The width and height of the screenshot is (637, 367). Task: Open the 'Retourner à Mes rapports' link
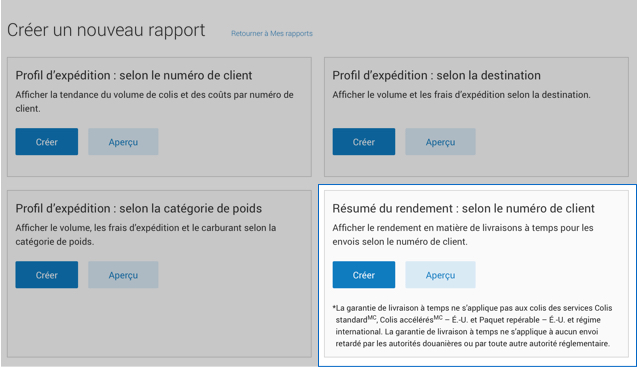click(272, 33)
